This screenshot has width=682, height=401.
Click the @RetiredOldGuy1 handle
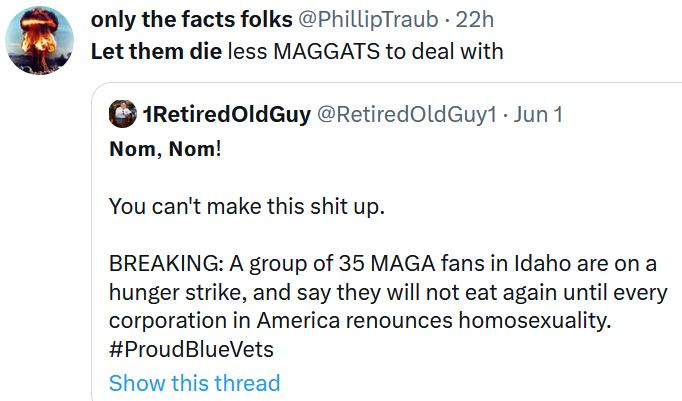click(406, 114)
